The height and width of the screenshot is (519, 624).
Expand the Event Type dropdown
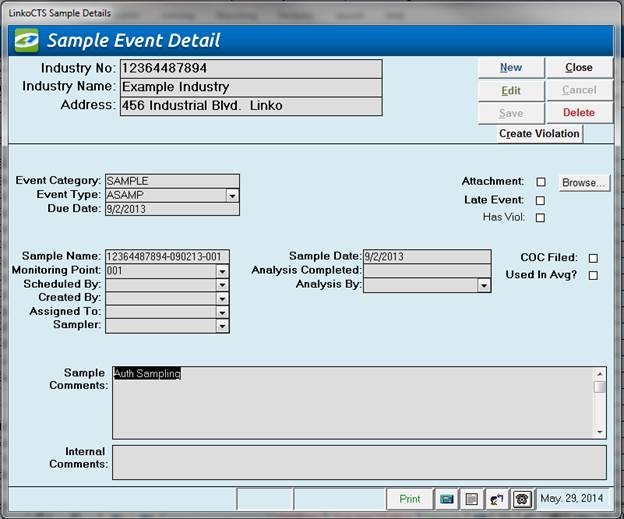tap(233, 196)
